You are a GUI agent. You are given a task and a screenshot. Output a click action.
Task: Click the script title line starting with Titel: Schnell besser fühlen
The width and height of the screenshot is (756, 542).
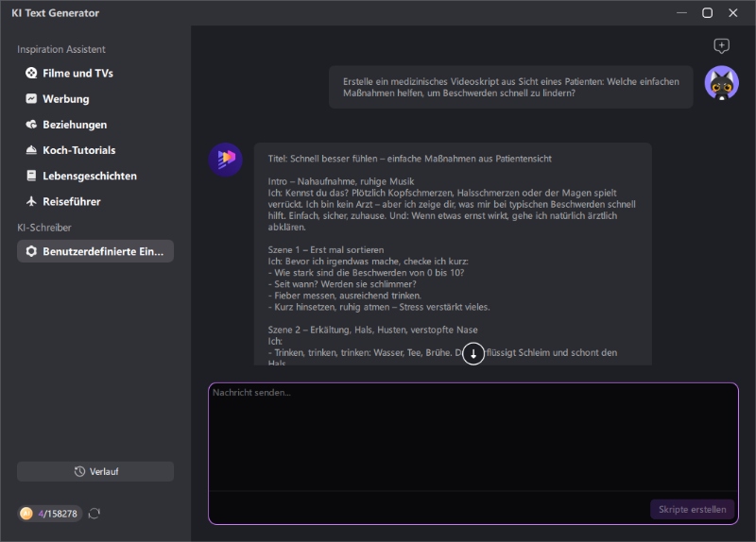point(410,159)
